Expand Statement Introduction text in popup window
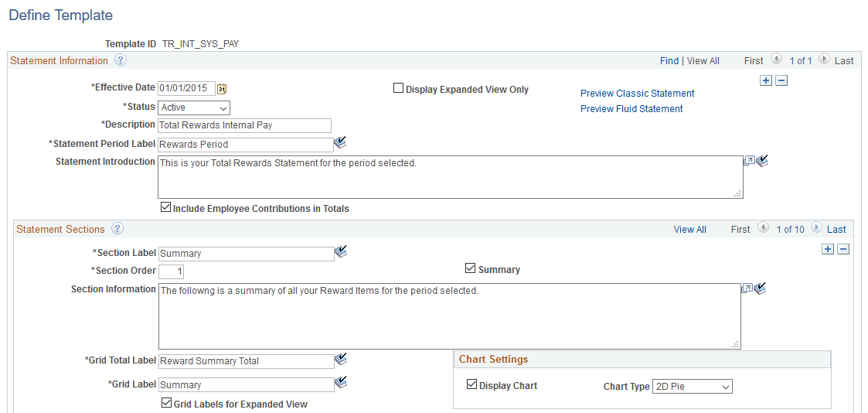The width and height of the screenshot is (868, 413). [748, 161]
